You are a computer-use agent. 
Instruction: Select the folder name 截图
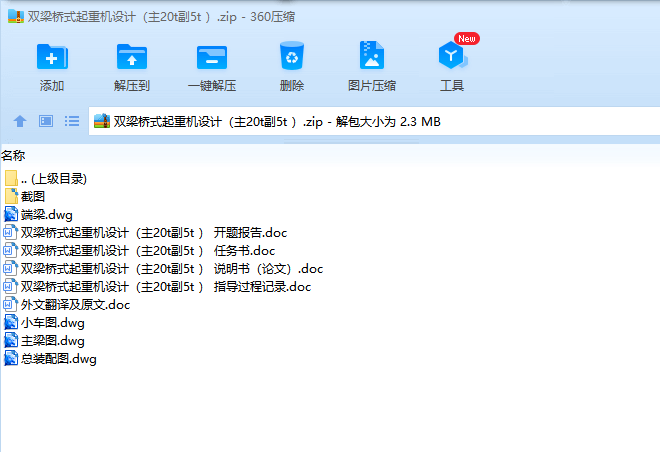pos(33,197)
